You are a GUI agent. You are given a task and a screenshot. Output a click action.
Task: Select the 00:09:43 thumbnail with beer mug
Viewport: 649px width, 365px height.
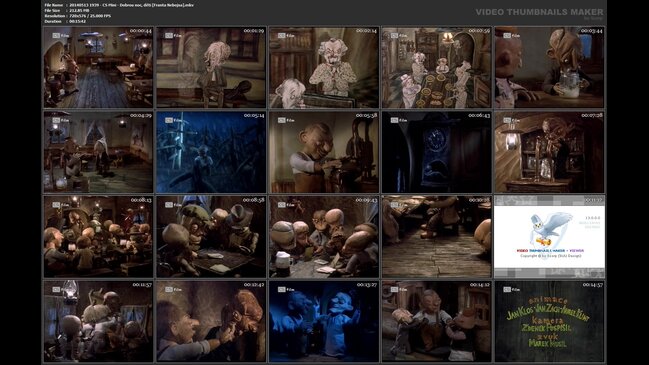point(324,237)
